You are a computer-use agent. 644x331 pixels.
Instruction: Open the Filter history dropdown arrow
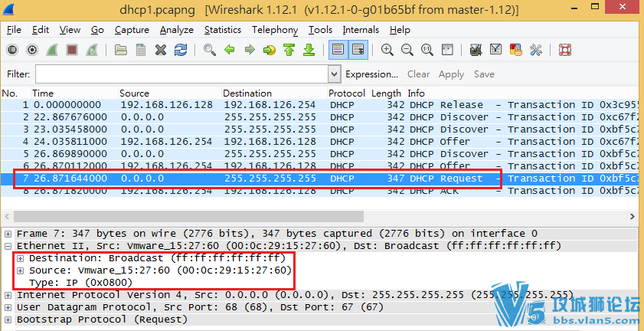pos(334,74)
